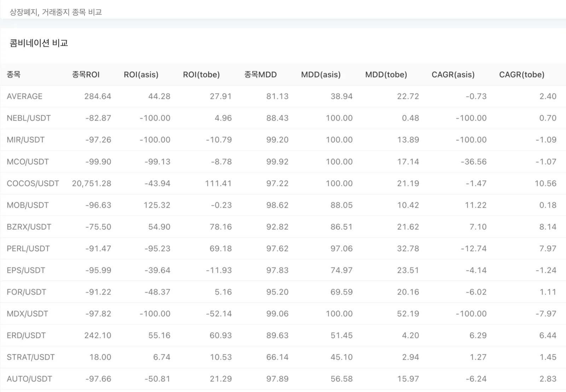The image size is (566, 392).
Task: Click the 111.41 COCOS ROI(tobe) value
Action: coord(218,183)
